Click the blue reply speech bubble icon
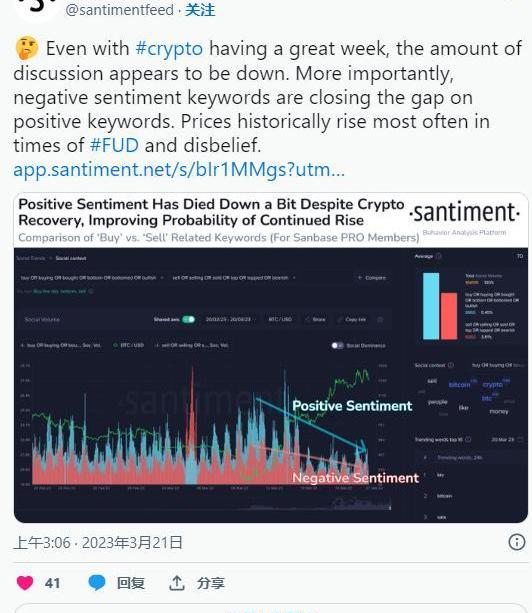Viewport: 532px width, 613px height. [97, 583]
